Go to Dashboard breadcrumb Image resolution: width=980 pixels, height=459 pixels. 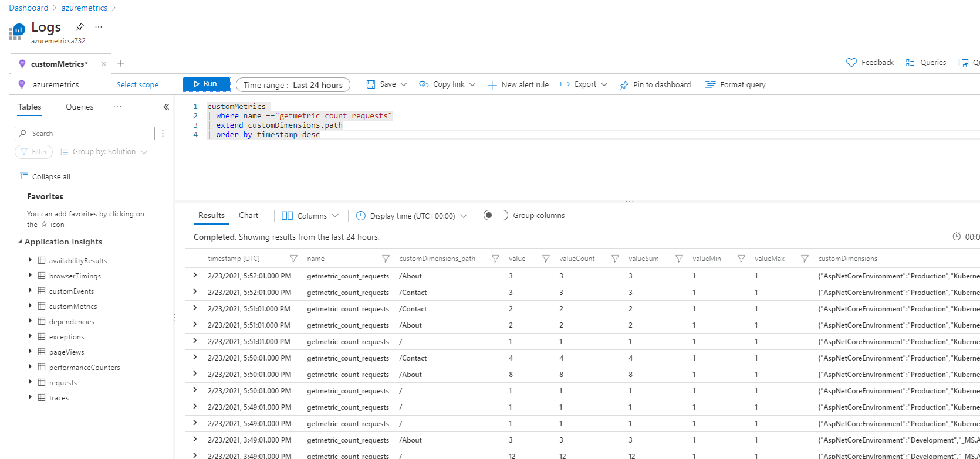pos(29,8)
